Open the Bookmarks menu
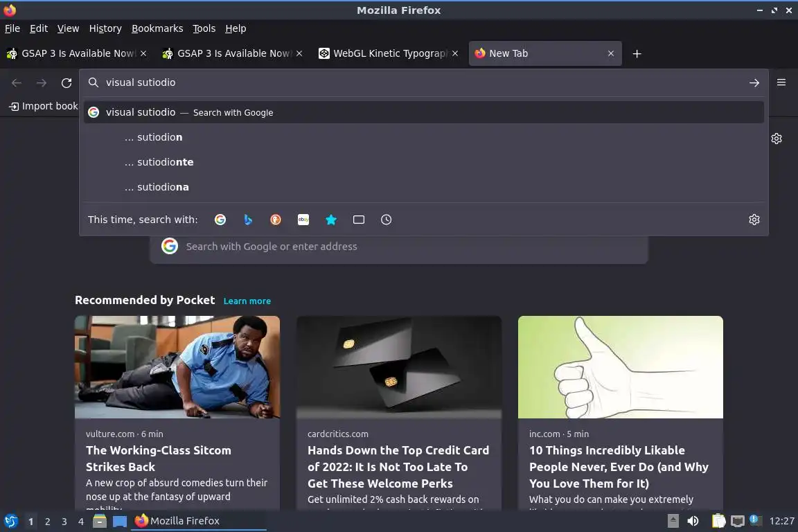Image resolution: width=798 pixels, height=532 pixels. tap(157, 28)
